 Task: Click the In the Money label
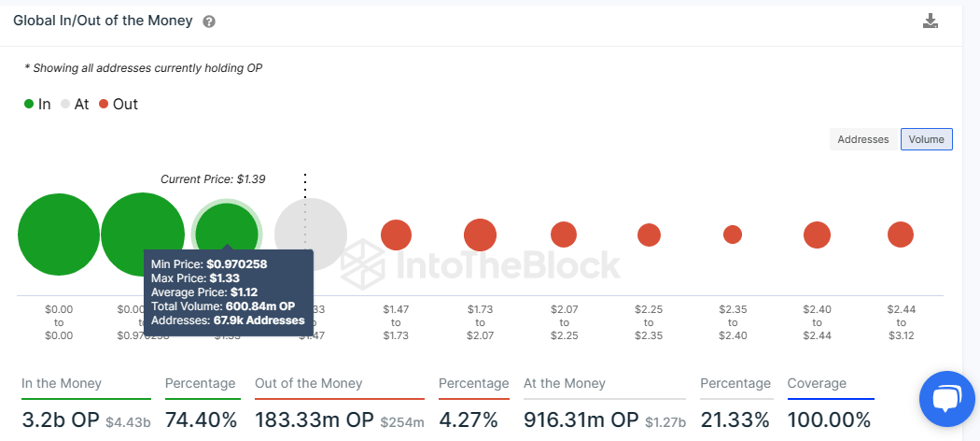62,383
